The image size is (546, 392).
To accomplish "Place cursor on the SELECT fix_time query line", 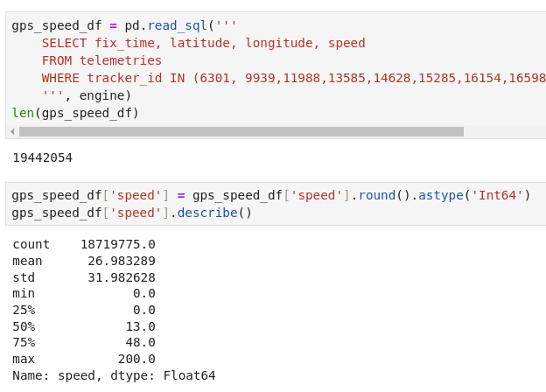I will [203, 43].
